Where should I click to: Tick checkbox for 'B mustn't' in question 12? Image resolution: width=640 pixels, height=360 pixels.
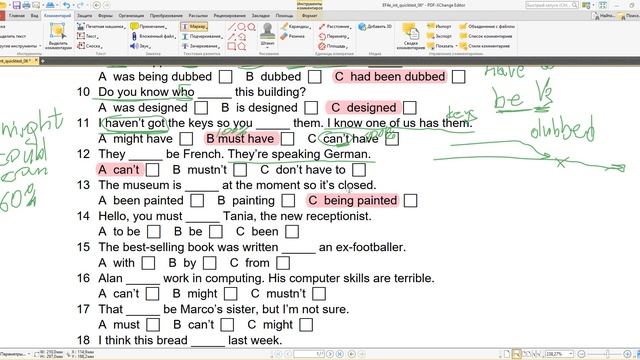tap(240, 170)
